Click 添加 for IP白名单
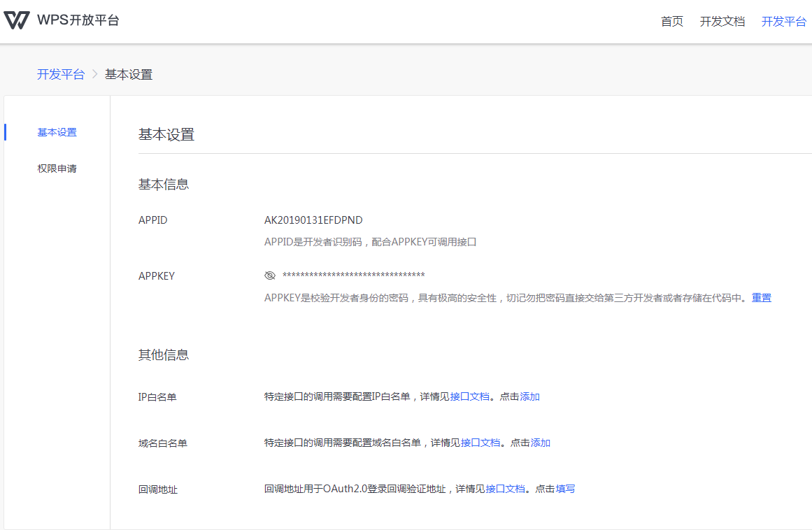This screenshot has height=530, width=812. 529,396
